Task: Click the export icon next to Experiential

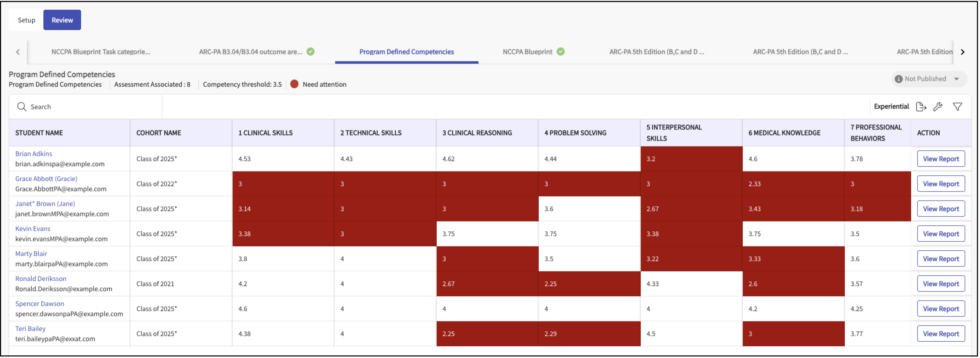Action: tap(921, 107)
